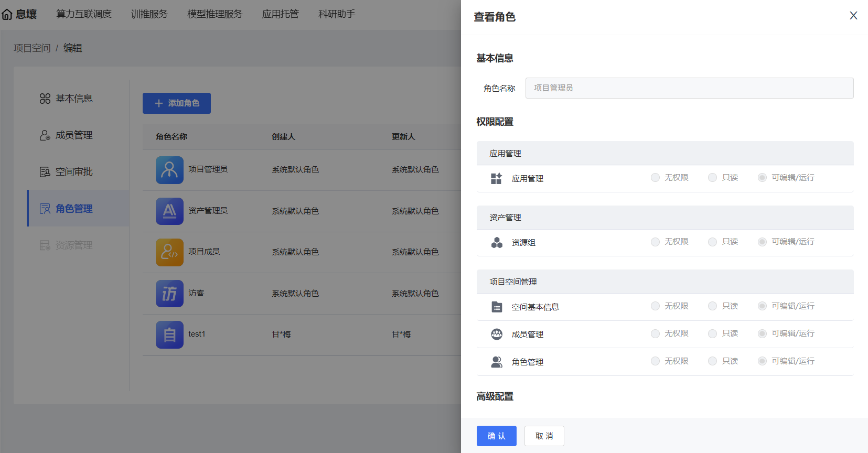This screenshot has width=868, height=453.
Task: Open the 模型推理服务 top menu
Action: pyautogui.click(x=215, y=14)
